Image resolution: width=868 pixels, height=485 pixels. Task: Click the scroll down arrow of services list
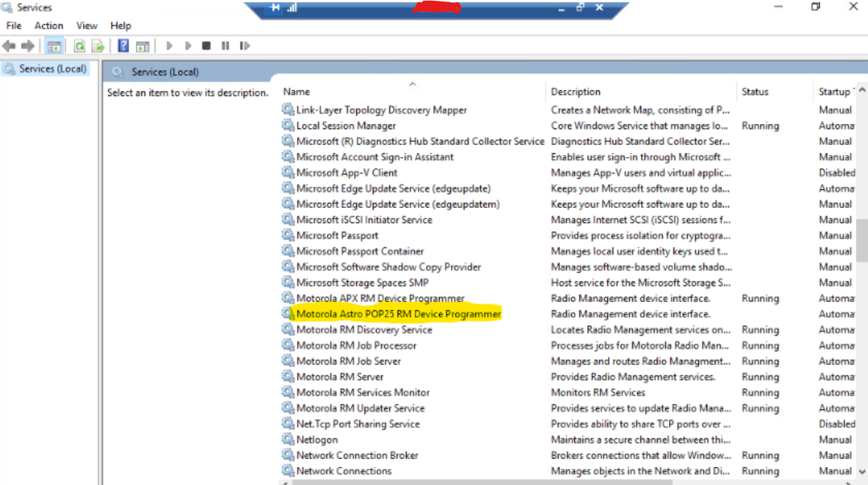(862, 471)
